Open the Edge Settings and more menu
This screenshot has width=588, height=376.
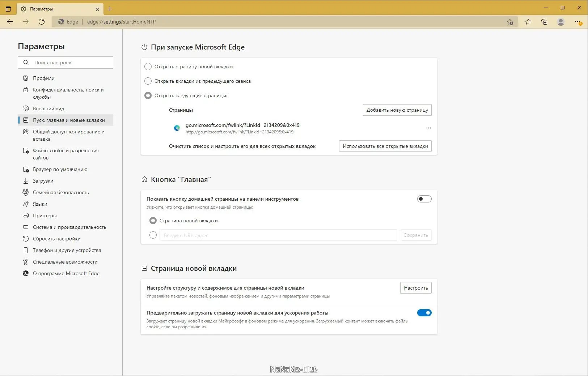point(578,22)
